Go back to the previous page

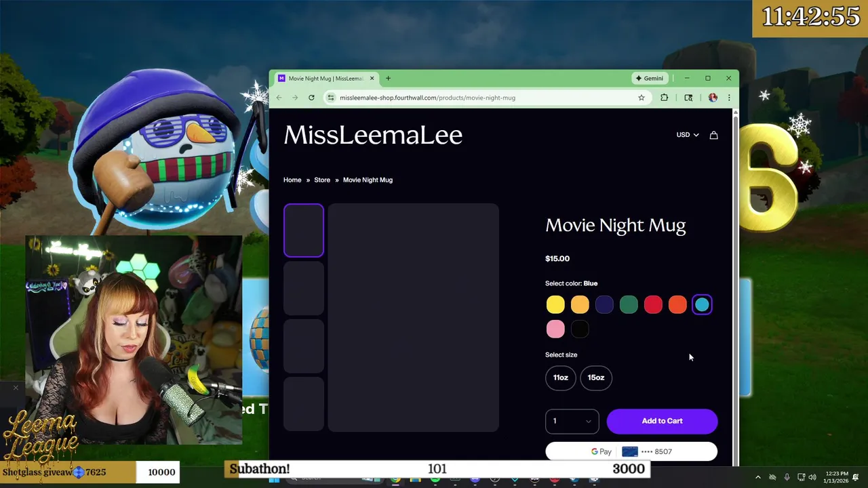(x=279, y=98)
